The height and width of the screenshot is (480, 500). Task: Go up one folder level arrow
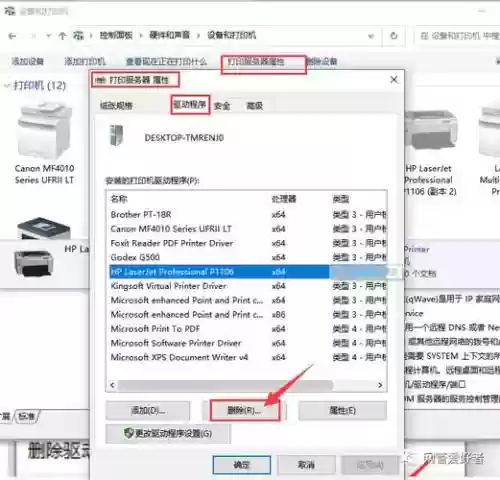(62, 36)
